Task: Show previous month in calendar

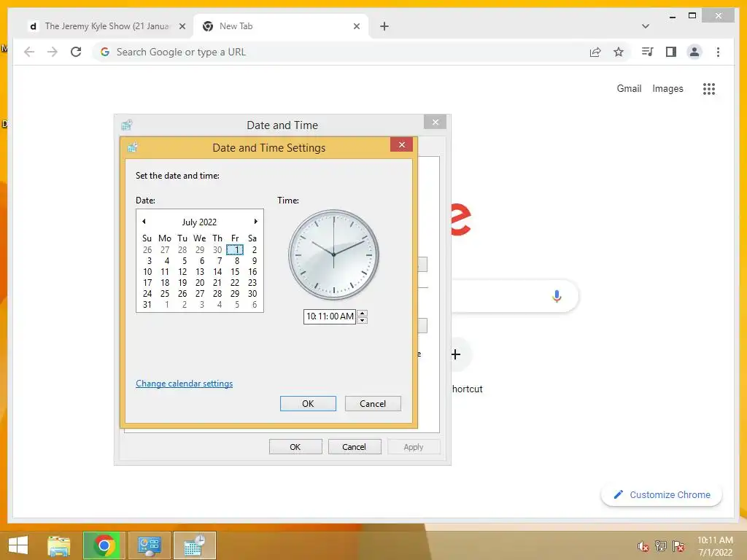Action: (x=144, y=222)
